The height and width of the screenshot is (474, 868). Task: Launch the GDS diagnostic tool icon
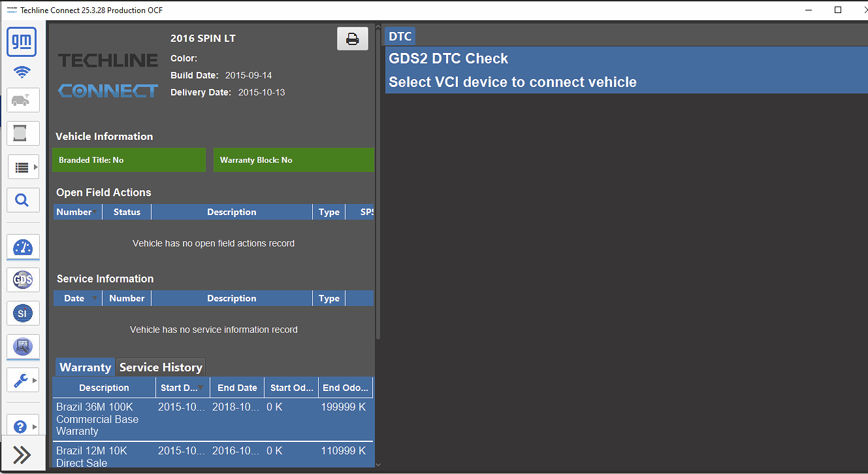click(x=23, y=280)
